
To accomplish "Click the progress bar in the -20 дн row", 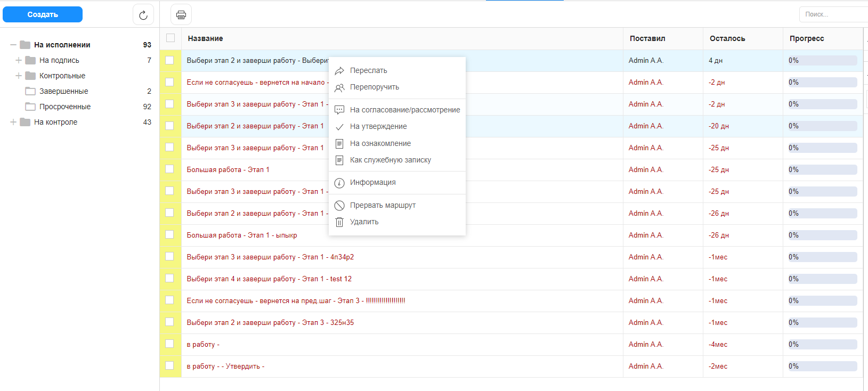I will click(823, 126).
